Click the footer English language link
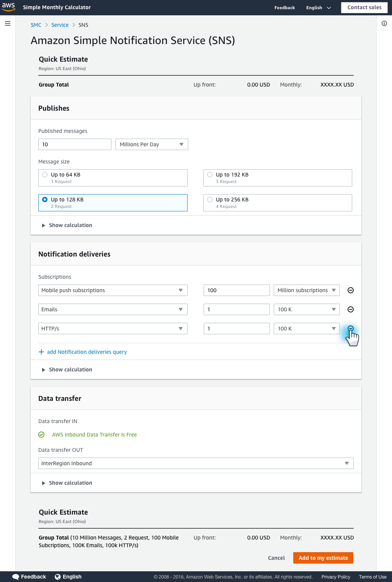The height and width of the screenshot is (582, 392). click(72, 577)
